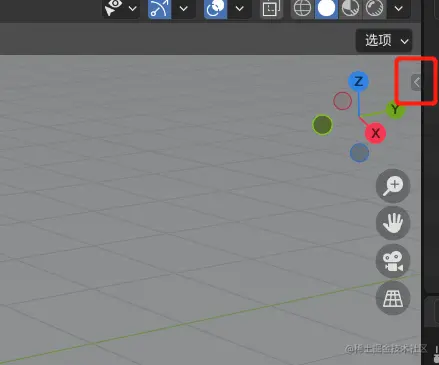
Task: Expand the sidebar with the small arrow
Action: 416,82
